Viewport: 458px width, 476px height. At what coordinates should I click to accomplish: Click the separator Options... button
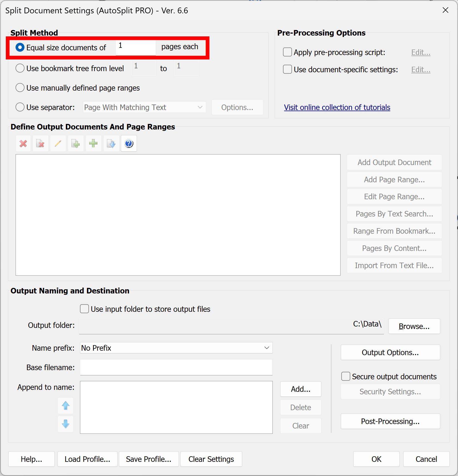pyautogui.click(x=237, y=107)
